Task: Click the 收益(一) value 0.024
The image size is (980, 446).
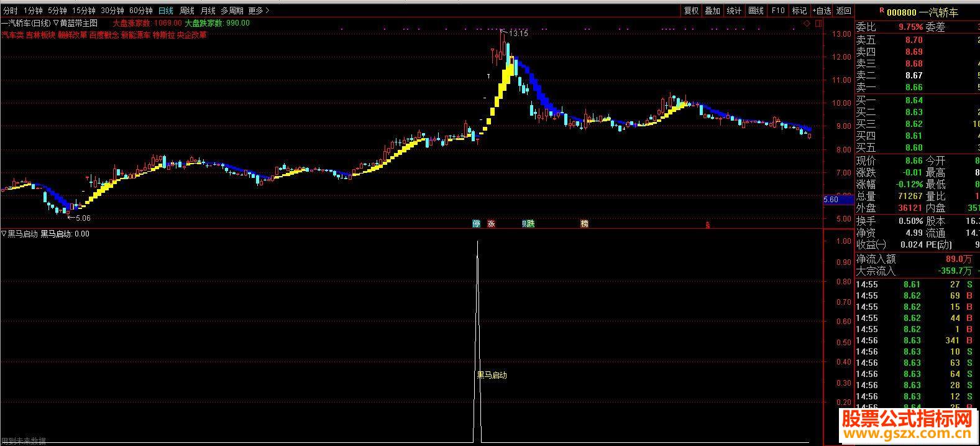Action: [x=911, y=244]
